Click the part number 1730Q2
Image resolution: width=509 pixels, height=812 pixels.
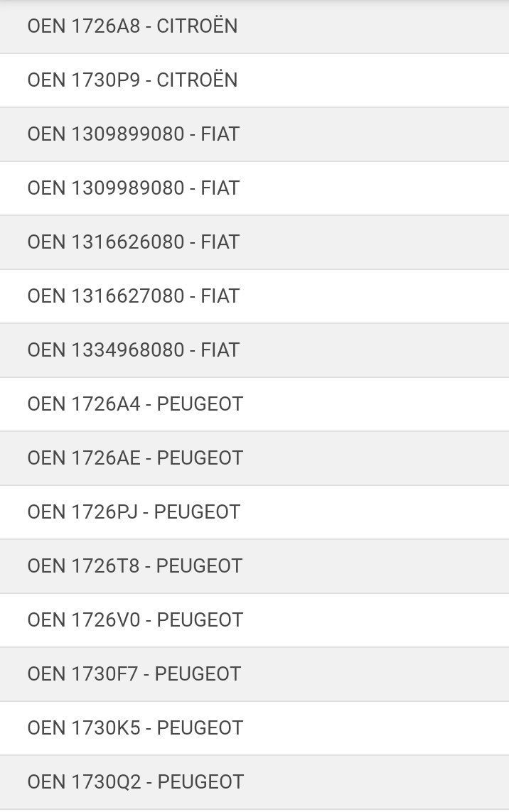[x=107, y=782]
